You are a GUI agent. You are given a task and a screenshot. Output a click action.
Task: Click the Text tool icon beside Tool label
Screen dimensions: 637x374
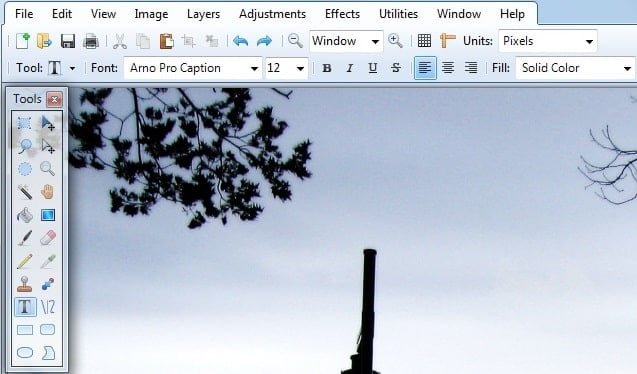tap(54, 68)
